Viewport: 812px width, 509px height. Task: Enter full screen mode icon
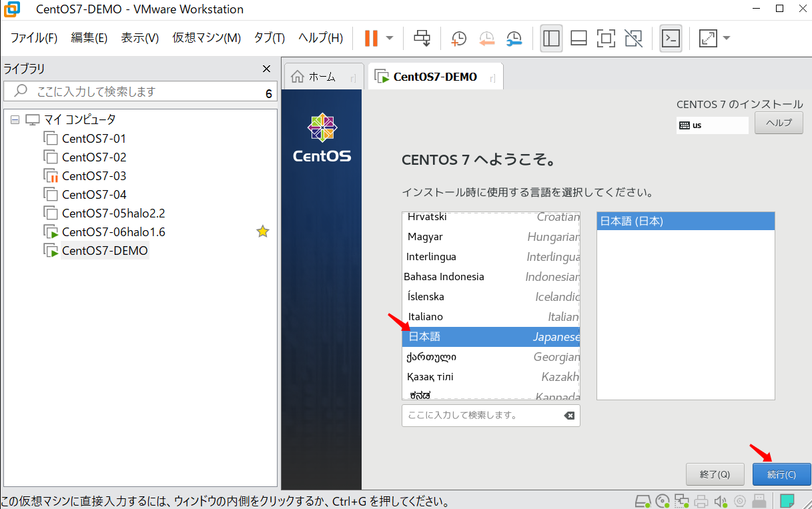[x=606, y=38]
